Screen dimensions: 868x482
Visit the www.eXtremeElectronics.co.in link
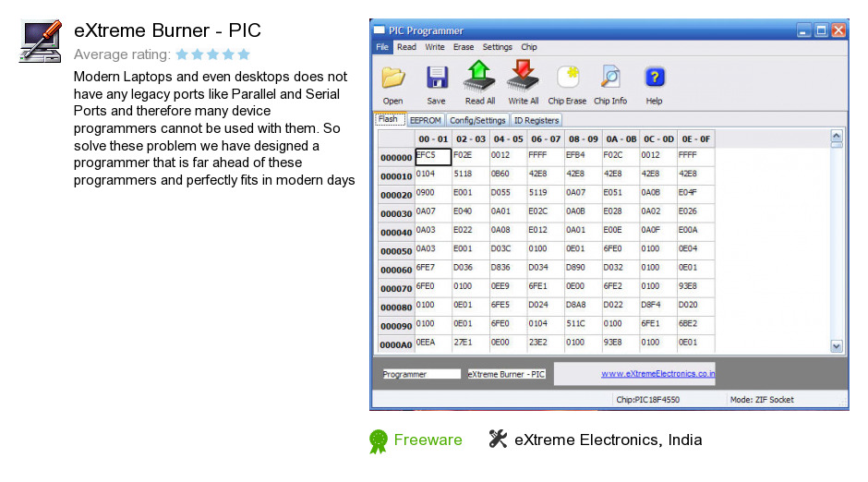[657, 374]
